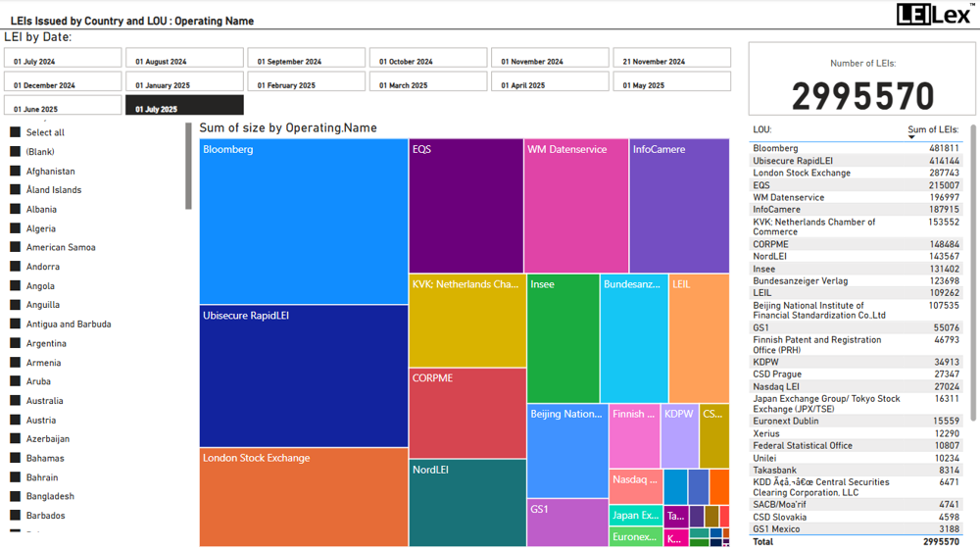Select the 01 August 2024 date

click(x=184, y=58)
